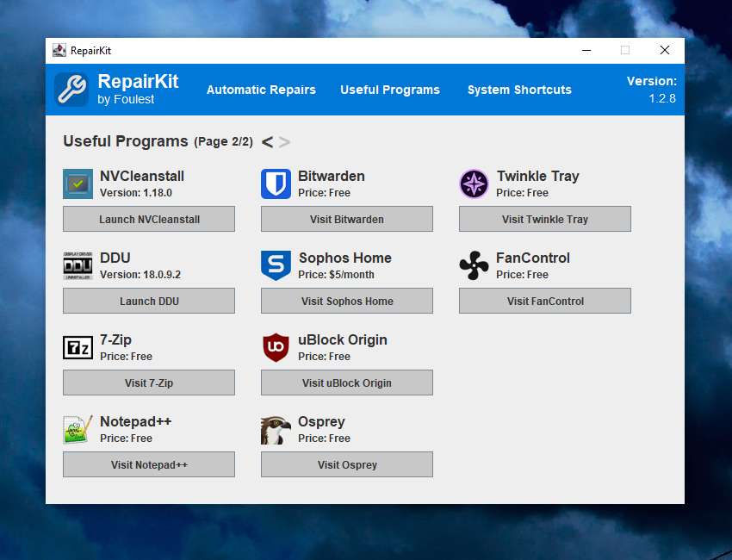
Task: Visit the Osprey website
Action: [347, 464]
